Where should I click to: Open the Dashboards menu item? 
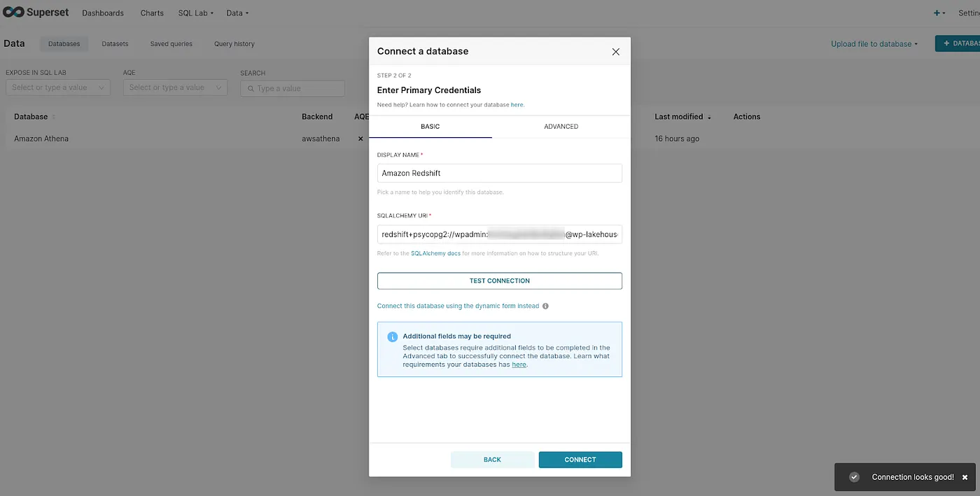(103, 13)
